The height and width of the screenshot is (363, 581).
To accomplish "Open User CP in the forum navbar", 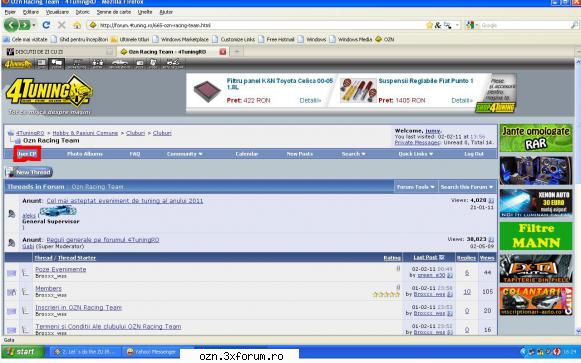I will [27, 154].
